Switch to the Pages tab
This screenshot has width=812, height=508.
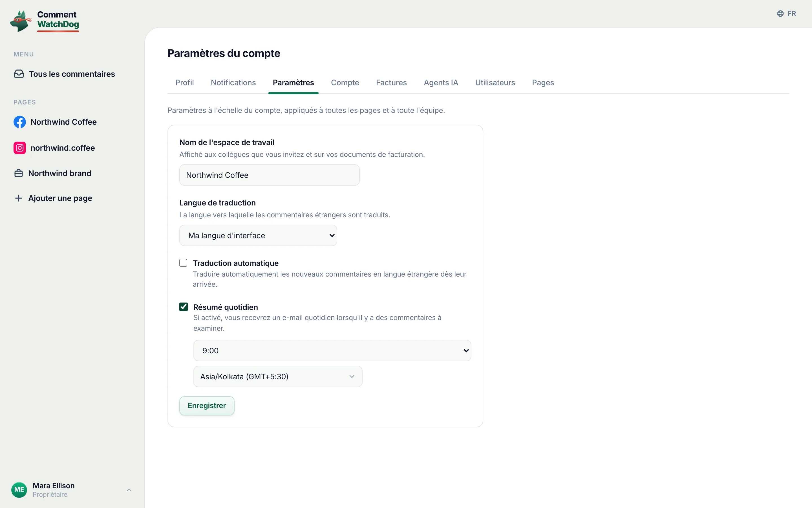click(x=543, y=83)
